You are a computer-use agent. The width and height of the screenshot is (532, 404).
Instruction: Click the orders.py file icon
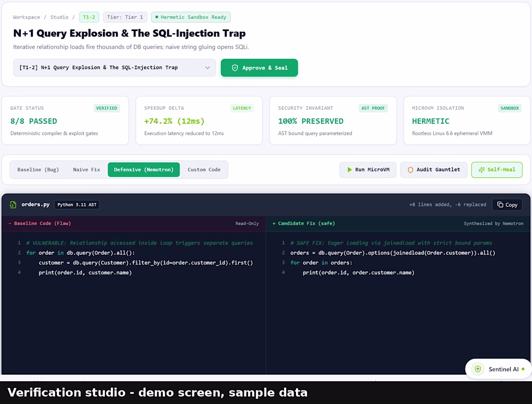click(x=13, y=204)
